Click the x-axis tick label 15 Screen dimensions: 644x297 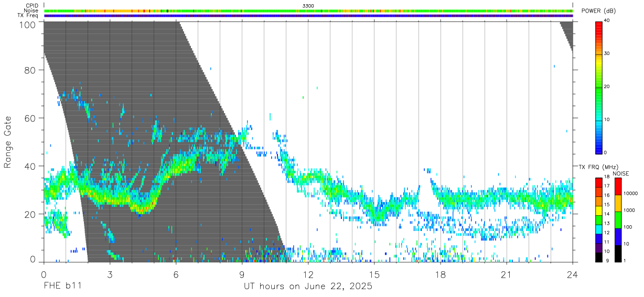point(374,274)
